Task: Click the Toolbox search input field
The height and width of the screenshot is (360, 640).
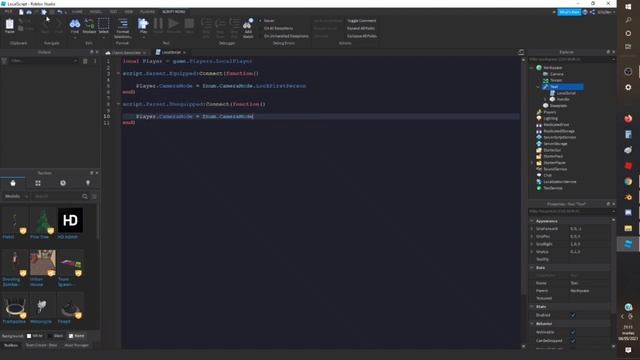Action: tap(56, 196)
